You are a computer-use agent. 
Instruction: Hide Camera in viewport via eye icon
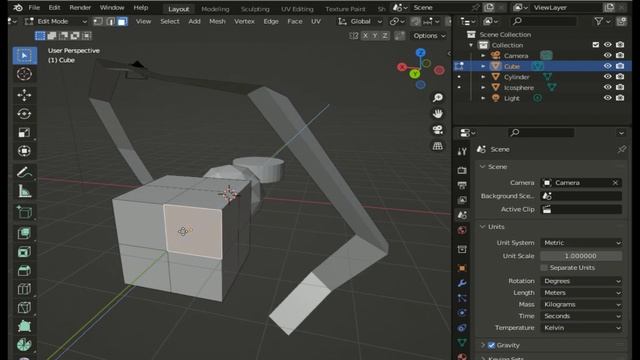click(x=607, y=56)
